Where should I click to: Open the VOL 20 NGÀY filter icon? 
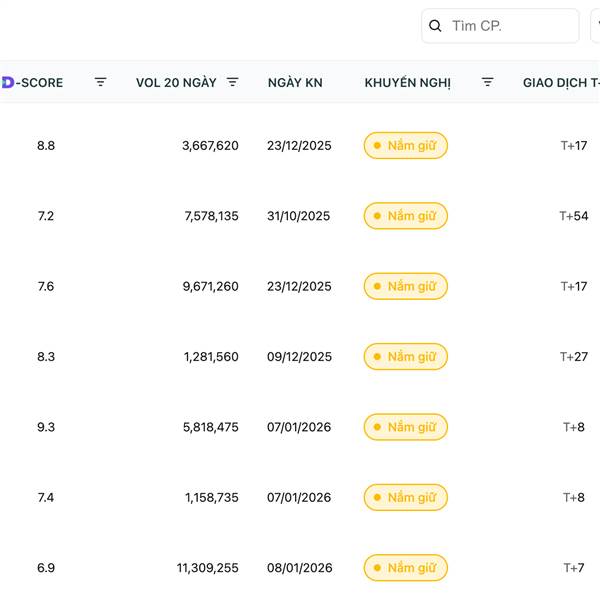[232, 82]
